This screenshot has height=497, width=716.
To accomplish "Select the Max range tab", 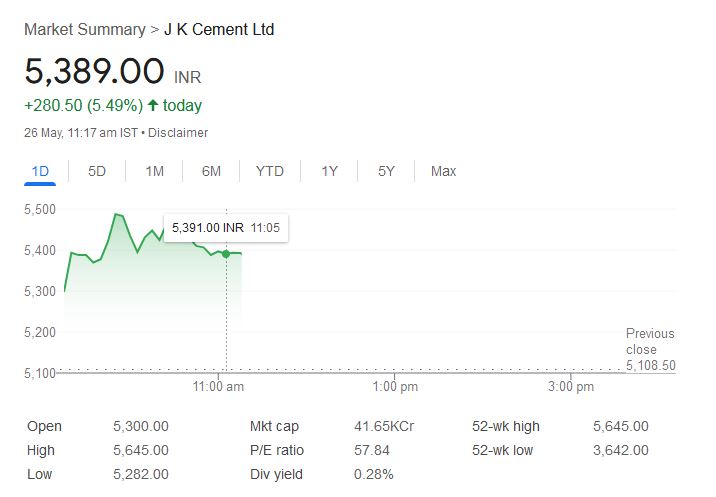I will [x=443, y=171].
